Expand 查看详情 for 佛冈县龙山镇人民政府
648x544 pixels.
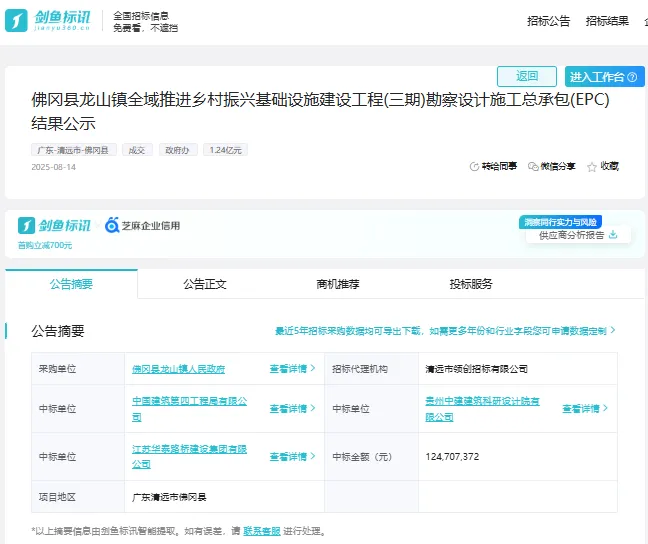[292, 369]
